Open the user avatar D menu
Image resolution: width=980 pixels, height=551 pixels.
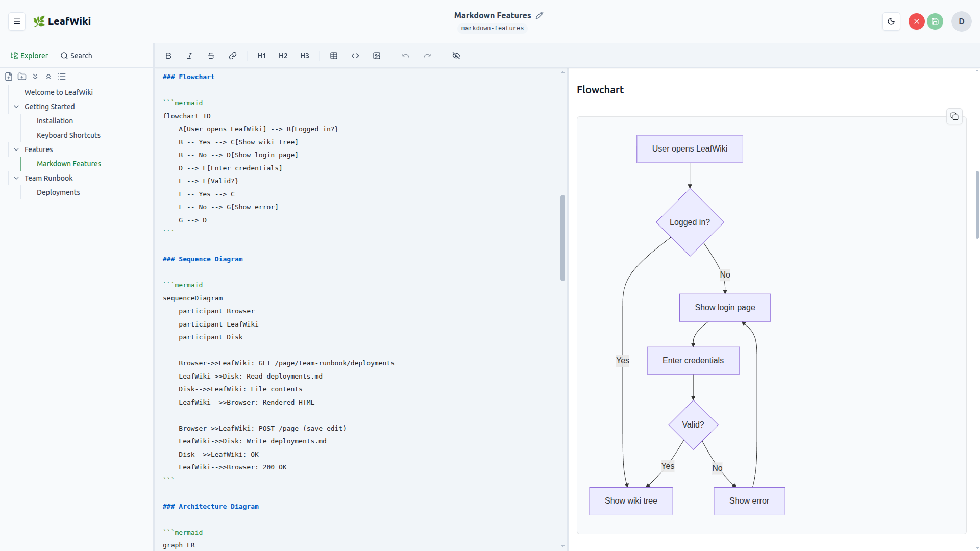962,21
